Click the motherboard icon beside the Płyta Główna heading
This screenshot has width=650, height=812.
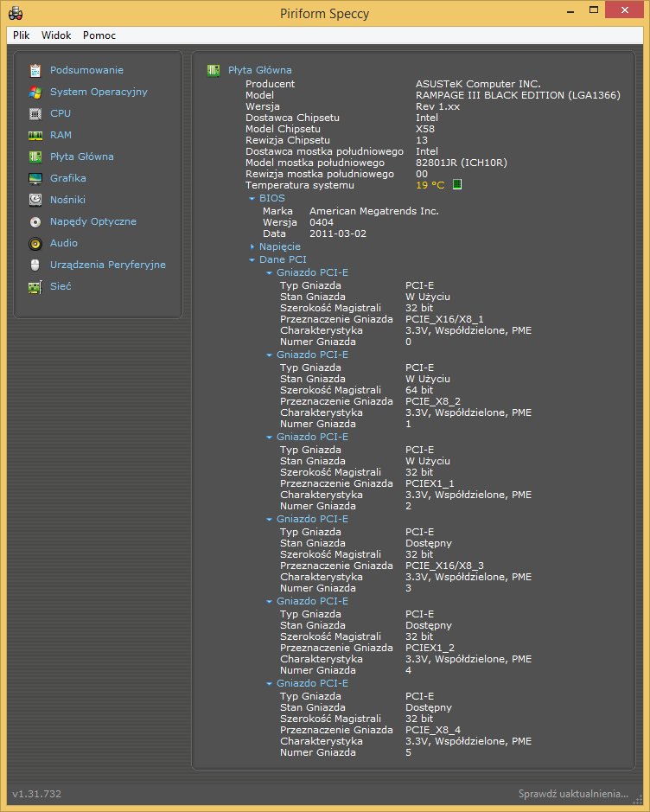pos(213,70)
